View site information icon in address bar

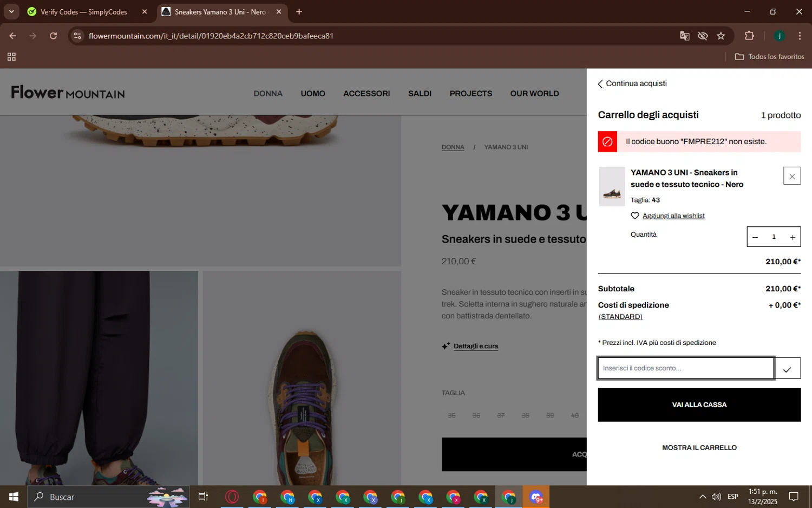[77, 36]
